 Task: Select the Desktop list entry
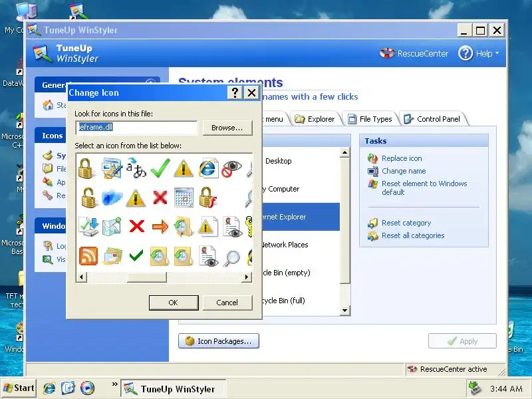pyautogui.click(x=301, y=161)
